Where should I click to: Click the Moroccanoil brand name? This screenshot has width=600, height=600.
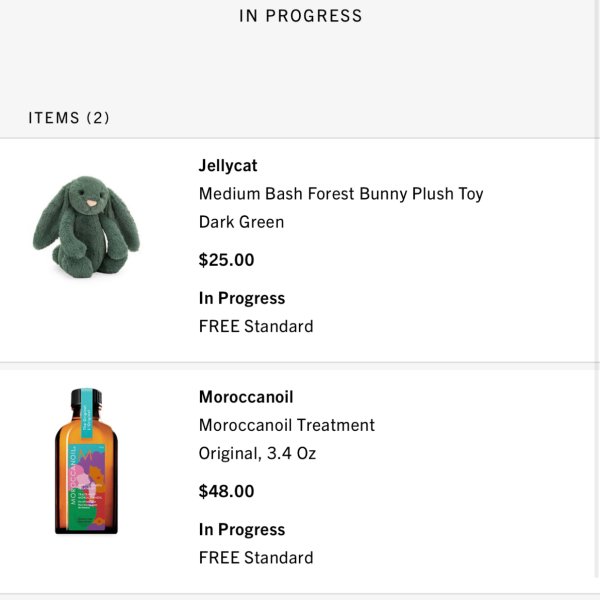click(246, 397)
